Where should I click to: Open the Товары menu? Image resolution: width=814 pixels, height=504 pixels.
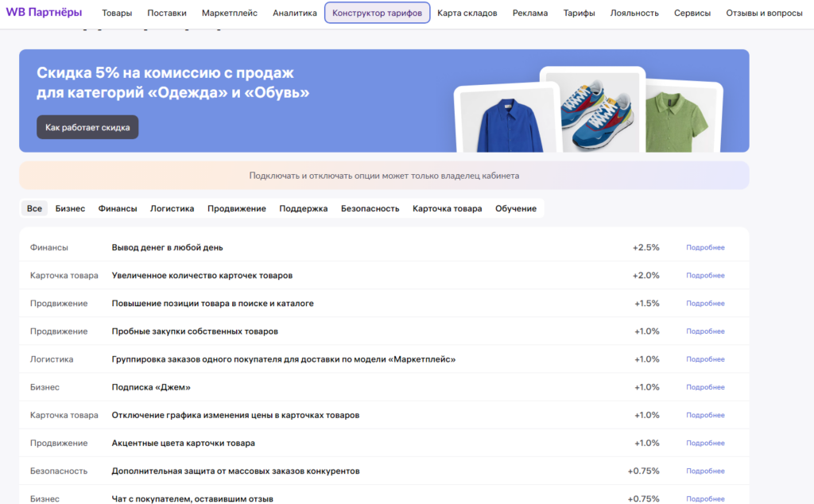(117, 13)
